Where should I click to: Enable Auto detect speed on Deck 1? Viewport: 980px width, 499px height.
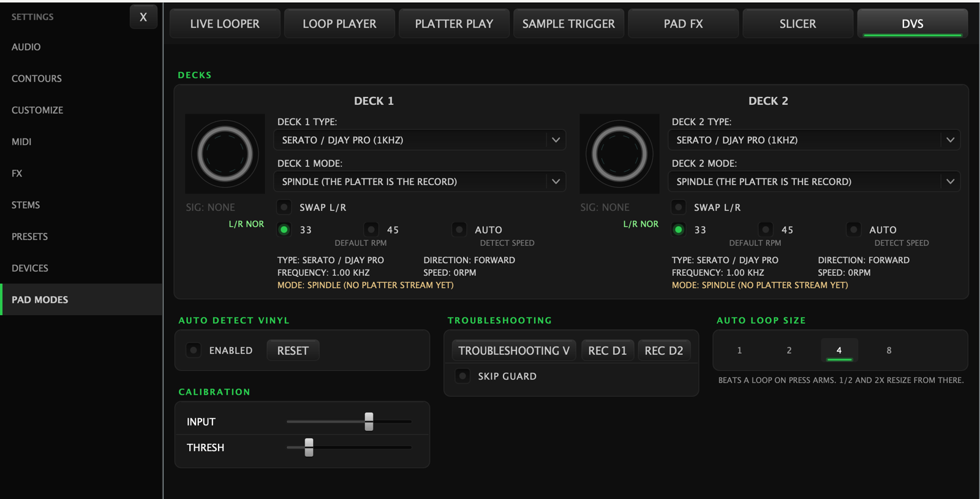coord(459,229)
